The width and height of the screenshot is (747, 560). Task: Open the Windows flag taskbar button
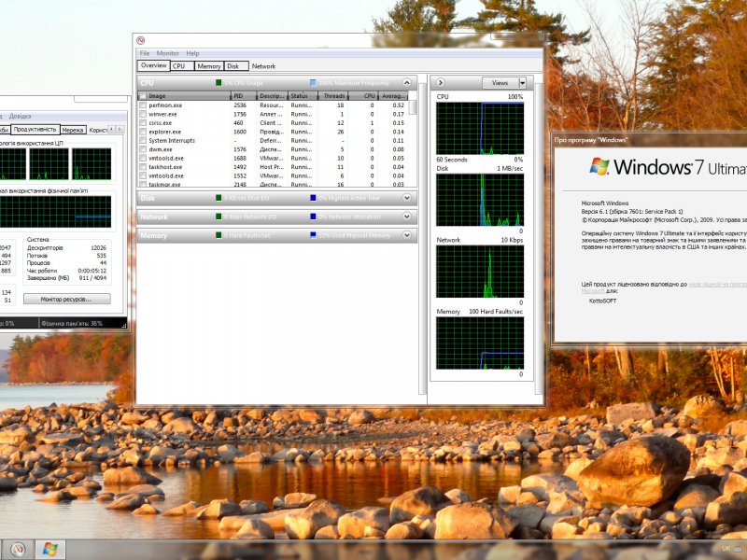[x=49, y=550]
